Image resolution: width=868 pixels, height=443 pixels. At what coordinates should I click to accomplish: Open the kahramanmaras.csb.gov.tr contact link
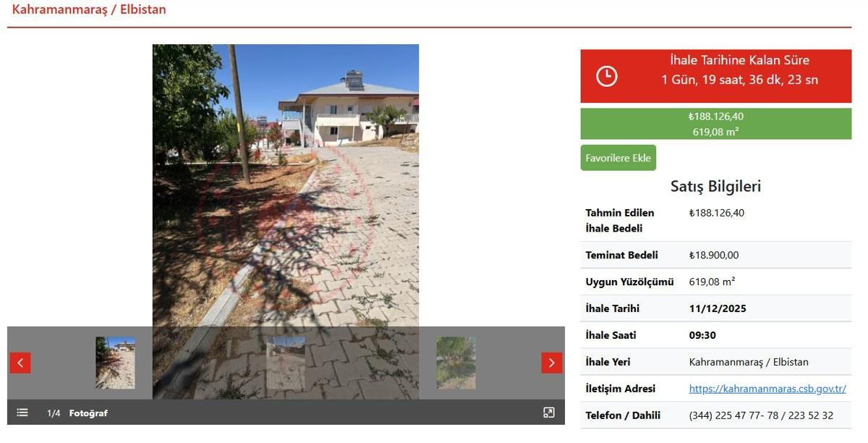(767, 389)
